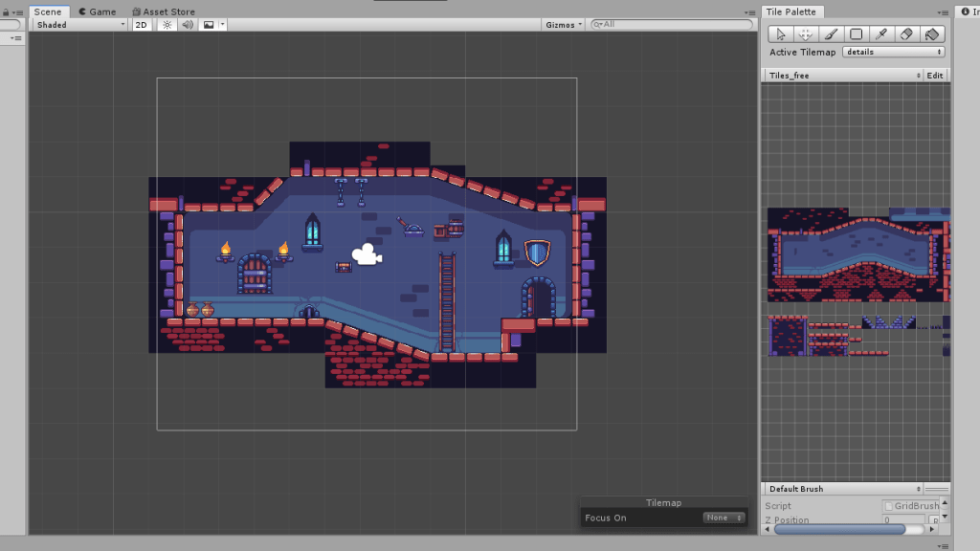Select the Box fill rectangle tool

point(857,33)
